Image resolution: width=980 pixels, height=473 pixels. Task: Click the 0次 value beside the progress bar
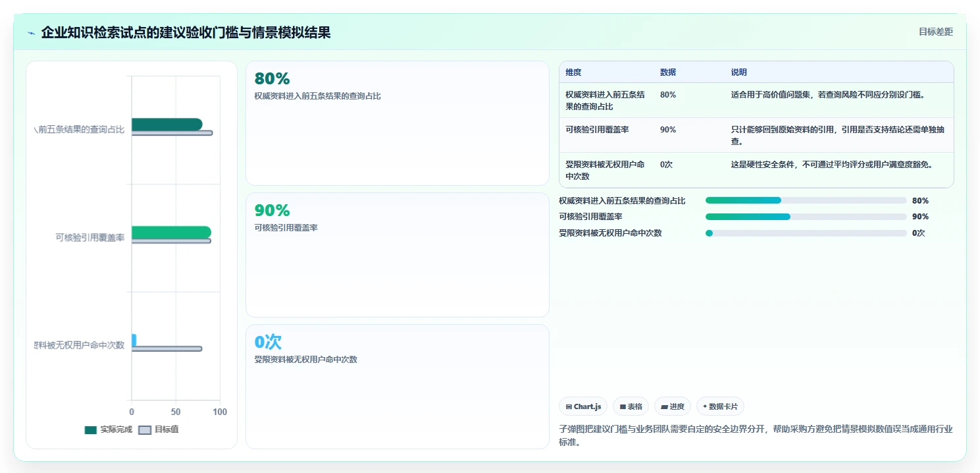919,233
